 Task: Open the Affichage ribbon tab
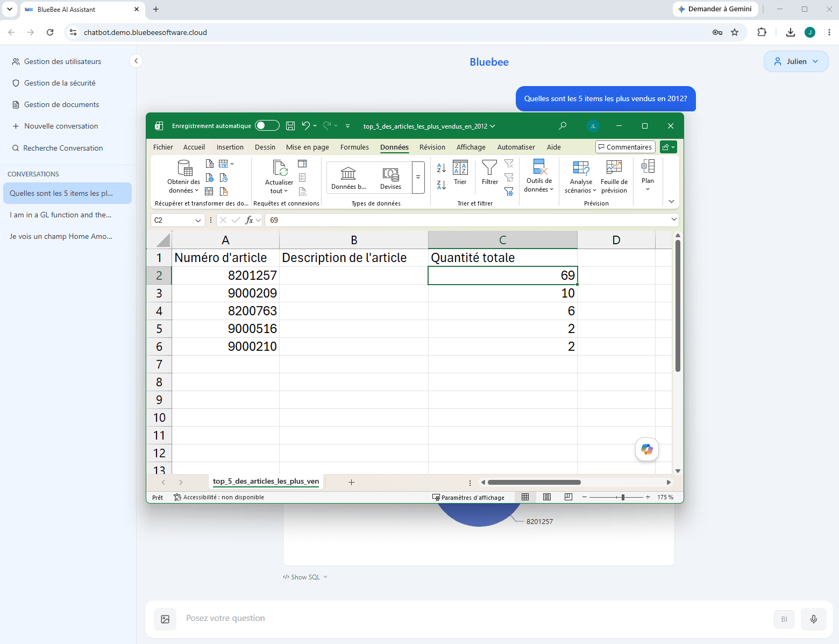tap(471, 147)
